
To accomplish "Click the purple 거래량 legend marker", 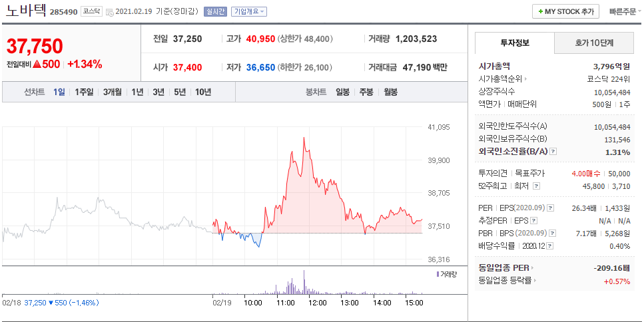I will tap(438, 274).
